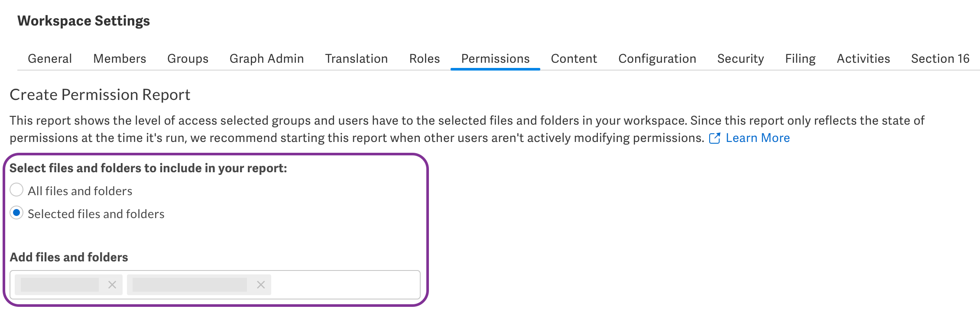Remove the first file chip with X
The height and width of the screenshot is (309, 980).
point(112,285)
